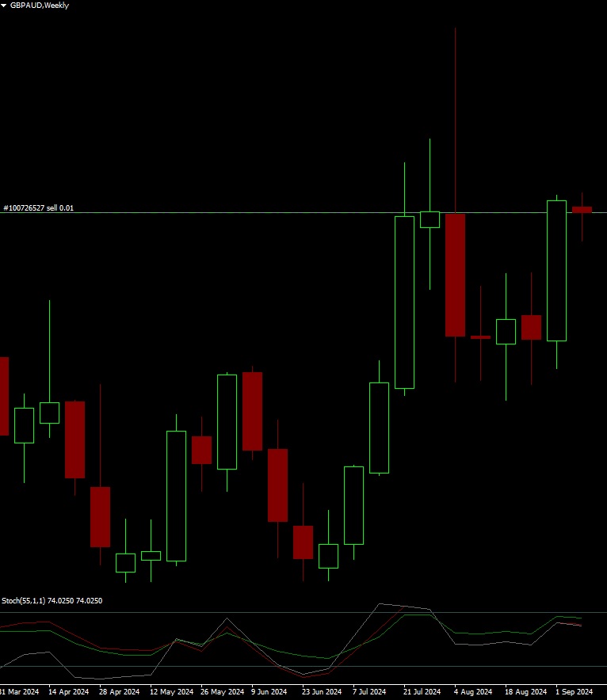The height and width of the screenshot is (700, 607).
Task: Click the 7 Jul 2024 date label
Action: 369,692
